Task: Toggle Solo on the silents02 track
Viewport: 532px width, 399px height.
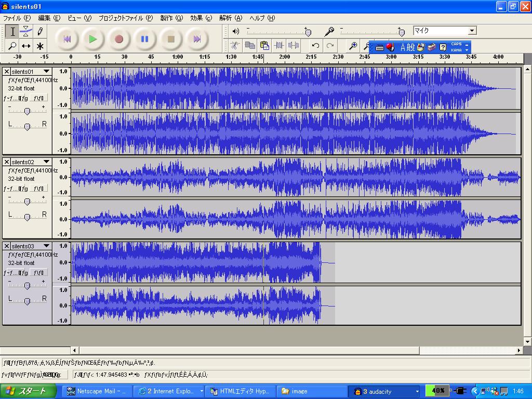Action: [38, 188]
